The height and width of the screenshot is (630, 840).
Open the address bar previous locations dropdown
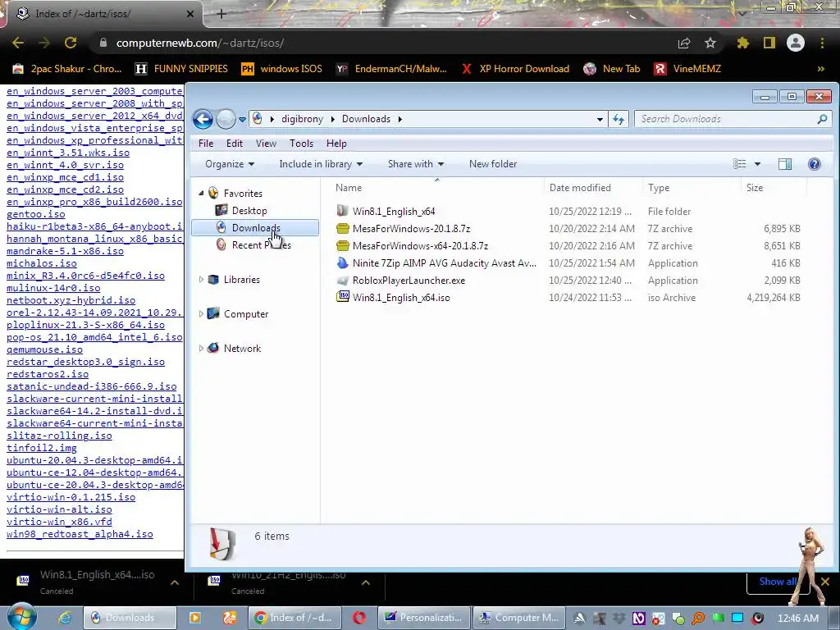600,120
